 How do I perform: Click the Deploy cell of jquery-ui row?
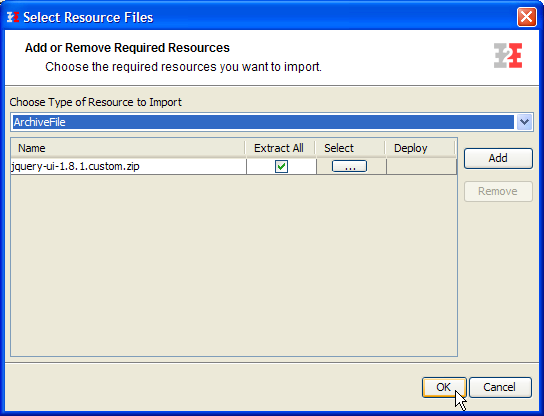click(x=421, y=167)
